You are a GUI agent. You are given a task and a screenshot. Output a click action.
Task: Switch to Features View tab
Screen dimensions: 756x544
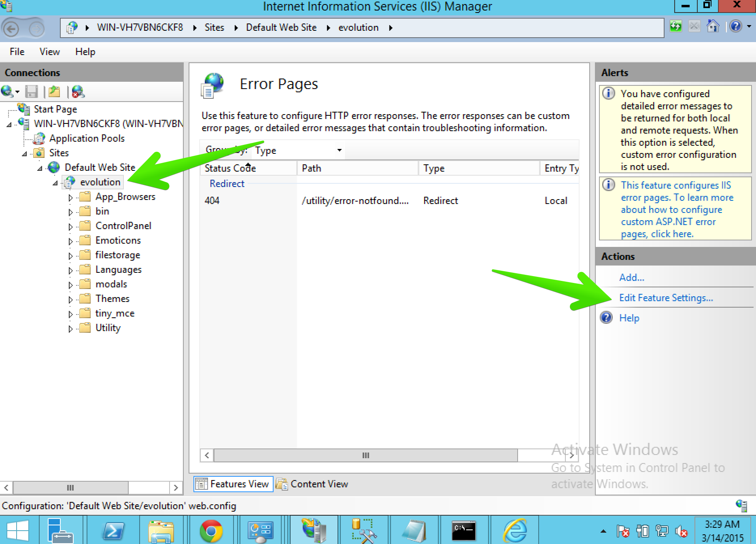pos(233,484)
